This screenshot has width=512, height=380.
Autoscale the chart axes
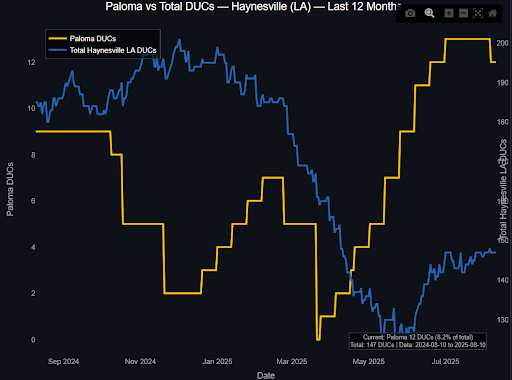(x=478, y=13)
